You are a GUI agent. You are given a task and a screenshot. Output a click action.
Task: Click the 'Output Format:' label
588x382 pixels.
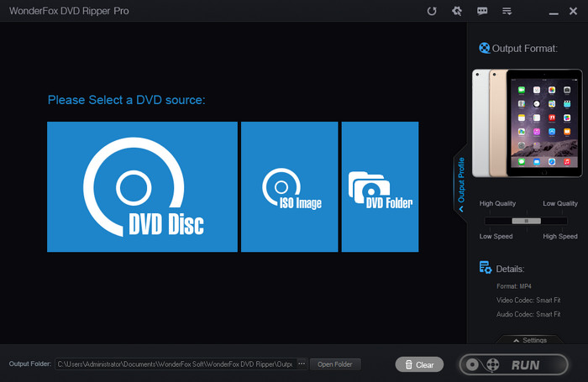click(525, 49)
